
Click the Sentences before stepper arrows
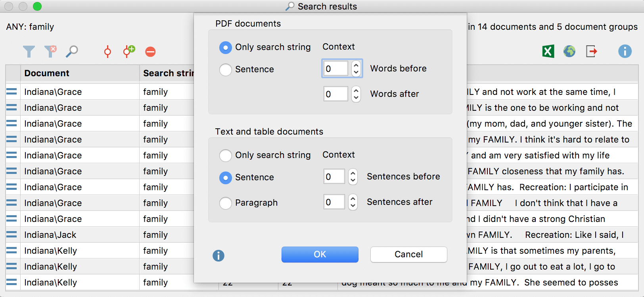click(x=353, y=177)
